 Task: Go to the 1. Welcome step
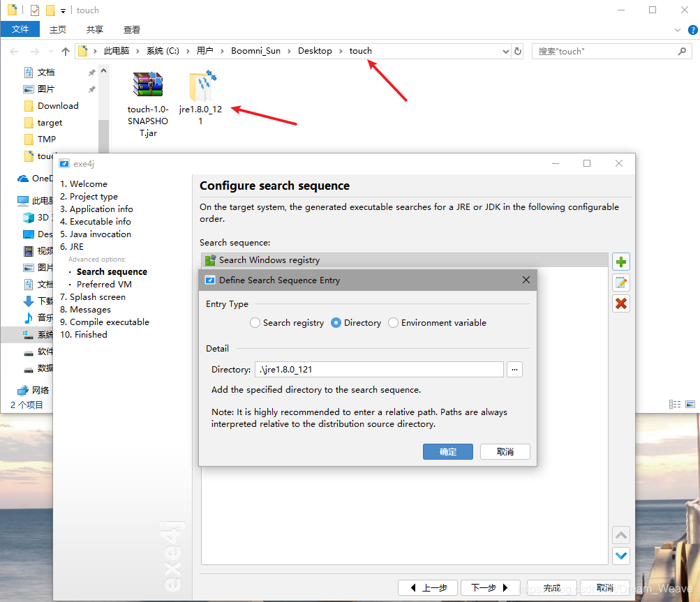click(x=84, y=184)
